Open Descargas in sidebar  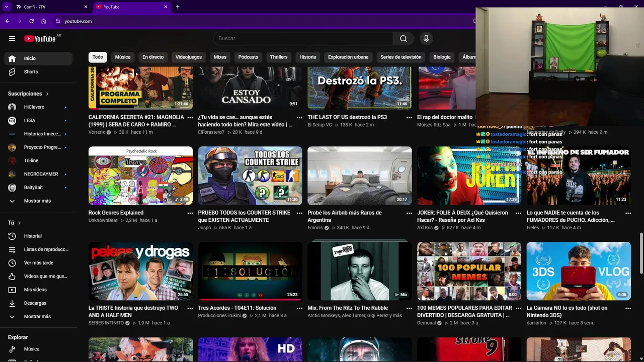(x=39, y=303)
